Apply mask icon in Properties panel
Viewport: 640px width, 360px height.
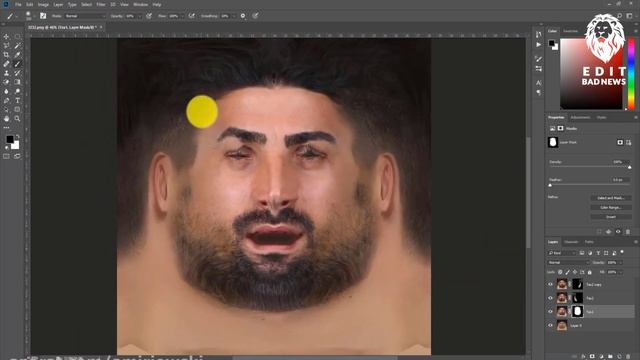[609, 232]
